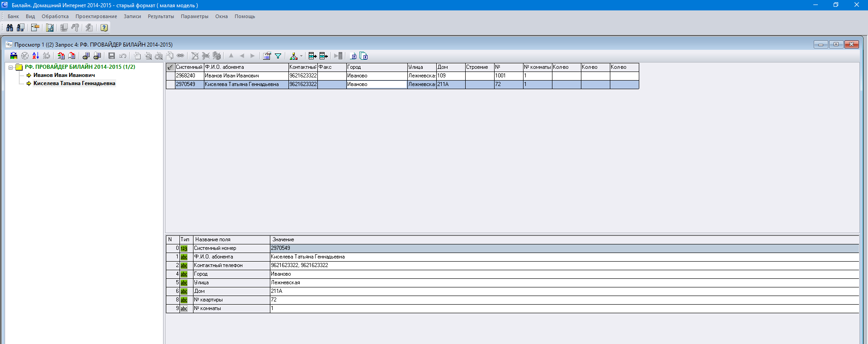Image resolution: width=868 pixels, height=344 pixels.
Task: Click the Город column header
Action: (377, 67)
